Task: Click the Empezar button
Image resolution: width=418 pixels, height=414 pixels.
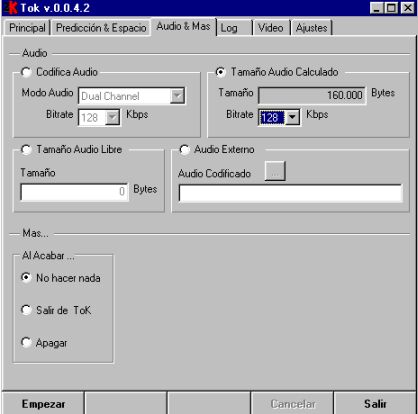Action: 43,403
